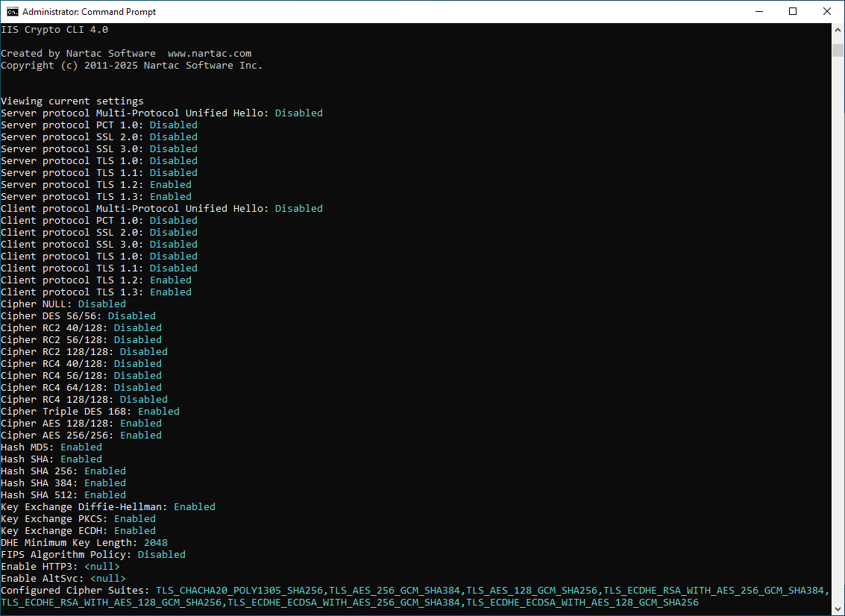Click the 'Cipher Triple DES 168' line

(90, 411)
